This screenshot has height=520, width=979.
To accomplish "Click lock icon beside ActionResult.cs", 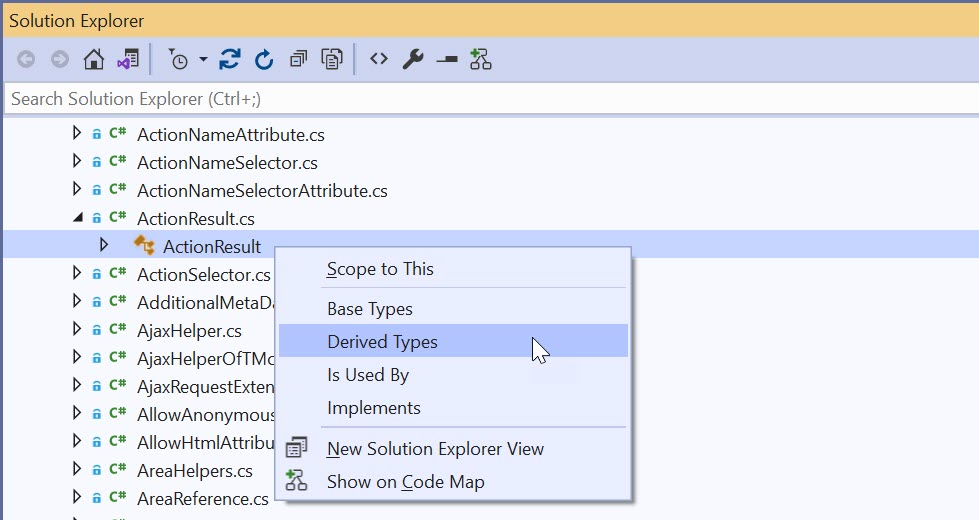I will 97,218.
